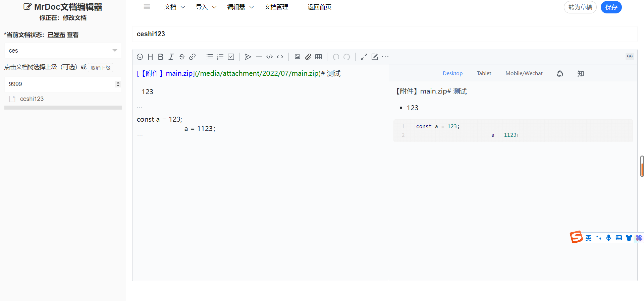Apply heading format with H icon

(x=150, y=57)
